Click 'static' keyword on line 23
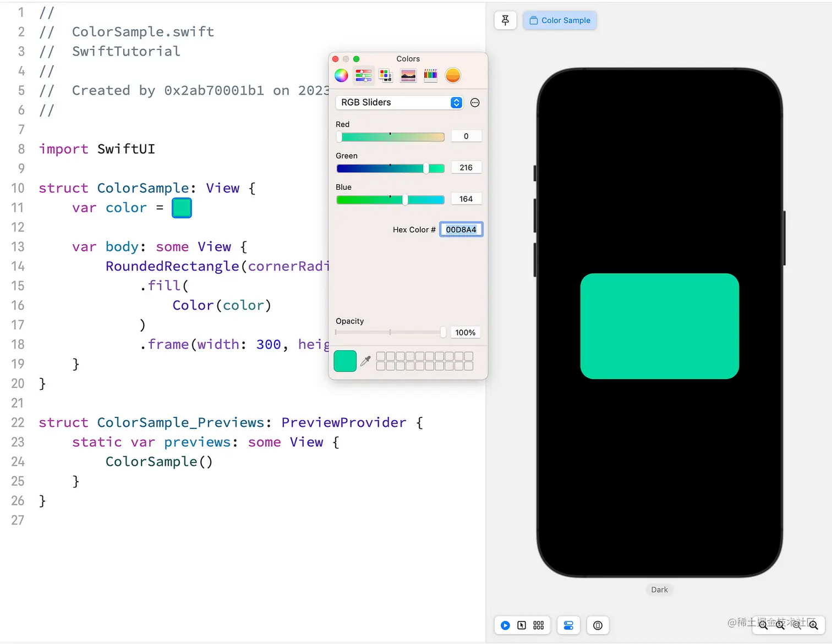This screenshot has width=832, height=644. pyautogui.click(x=97, y=442)
